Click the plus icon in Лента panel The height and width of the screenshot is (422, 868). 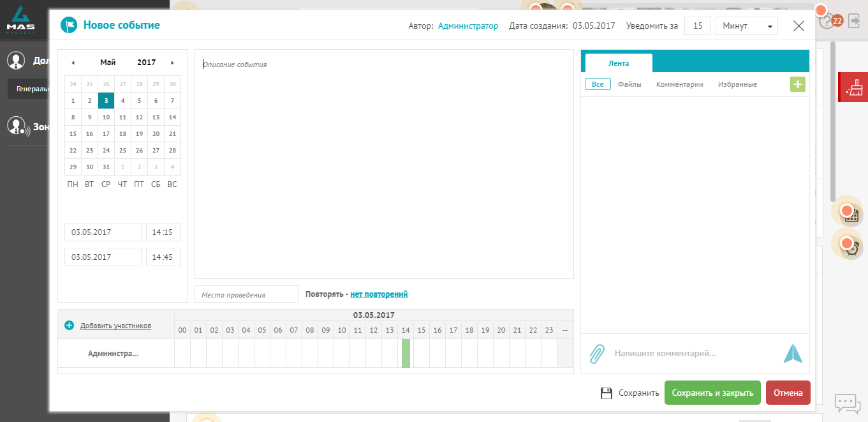point(798,84)
